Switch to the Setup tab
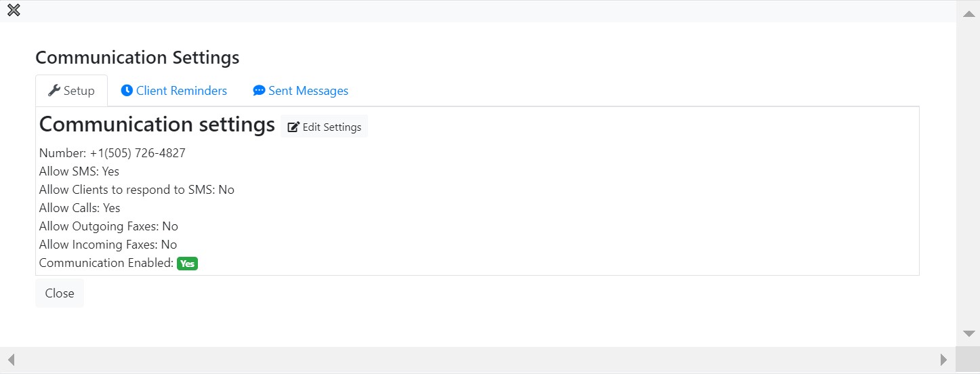The image size is (980, 374). tap(71, 91)
